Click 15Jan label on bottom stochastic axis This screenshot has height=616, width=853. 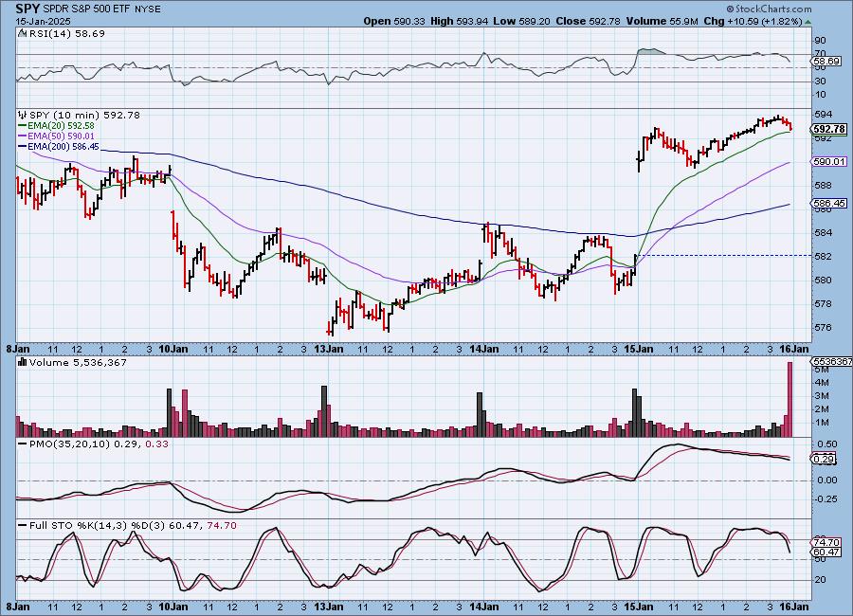click(639, 607)
